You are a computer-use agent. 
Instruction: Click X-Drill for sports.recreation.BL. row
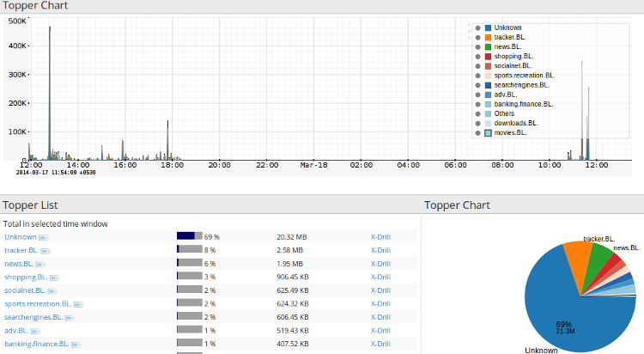coord(380,303)
